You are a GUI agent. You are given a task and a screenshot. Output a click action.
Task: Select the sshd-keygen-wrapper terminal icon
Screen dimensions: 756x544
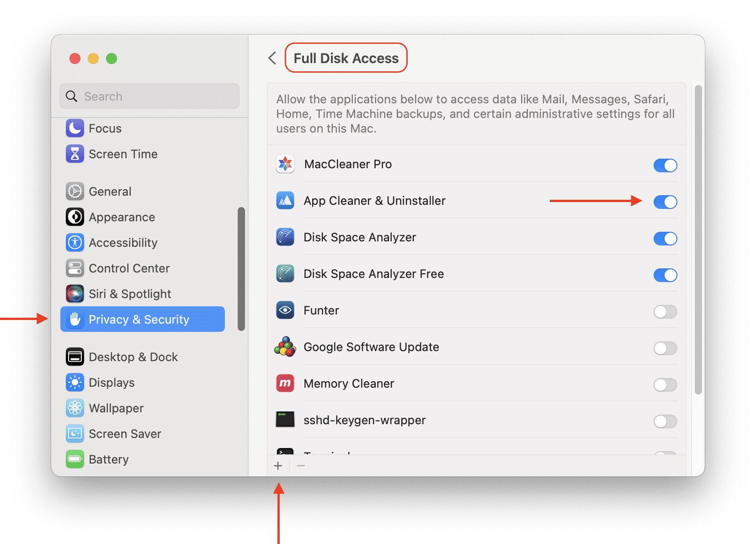[x=285, y=420]
